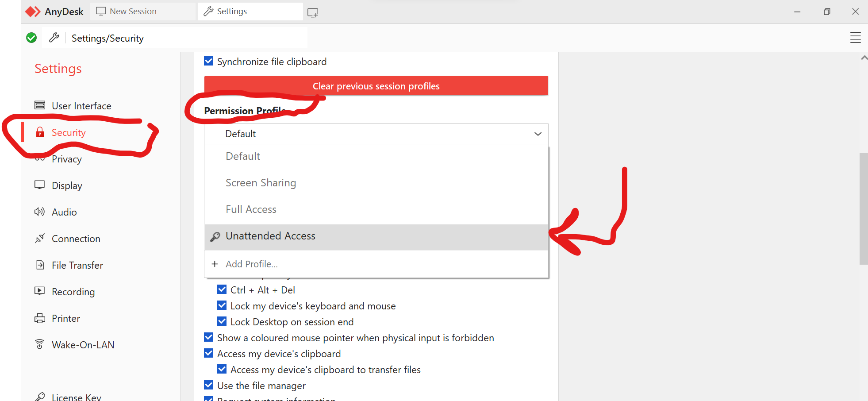Toggle Lock Desktop on session end
Viewport: 868px width, 401px height.
[x=222, y=321]
